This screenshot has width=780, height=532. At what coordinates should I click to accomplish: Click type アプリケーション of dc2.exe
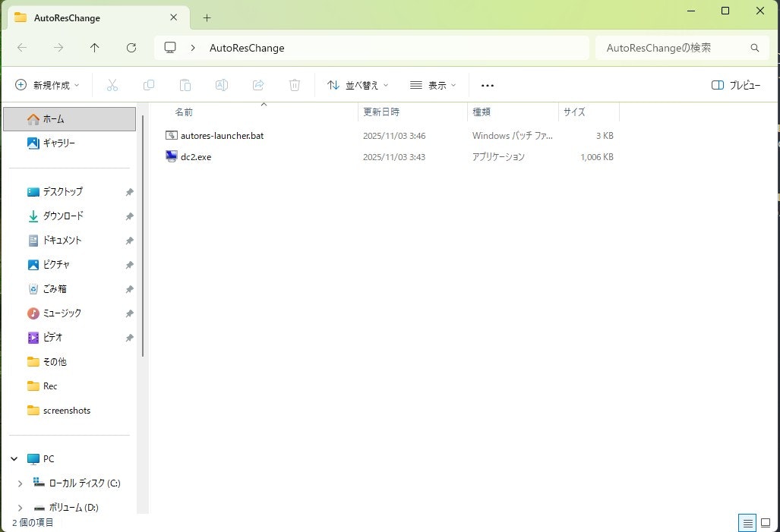(x=498, y=157)
